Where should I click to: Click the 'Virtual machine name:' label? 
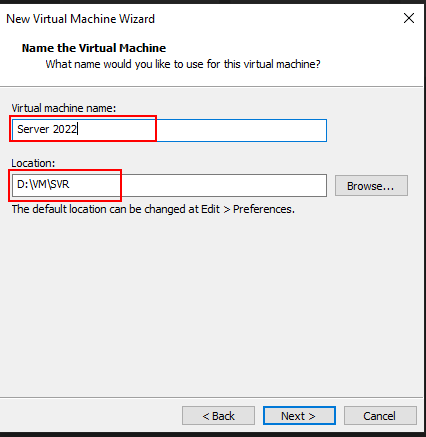[x=63, y=108]
